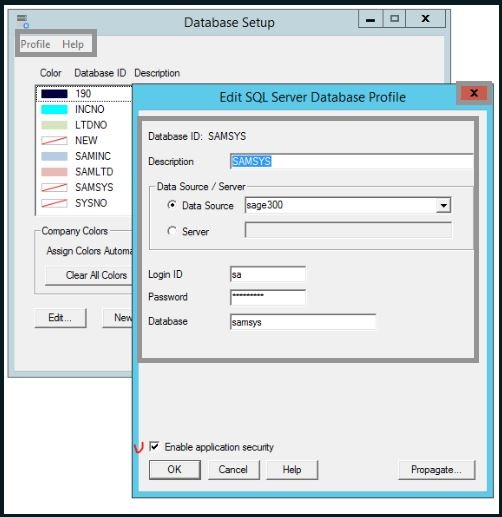
Task: Select database ID INCNO in the list
Action: coord(90,109)
